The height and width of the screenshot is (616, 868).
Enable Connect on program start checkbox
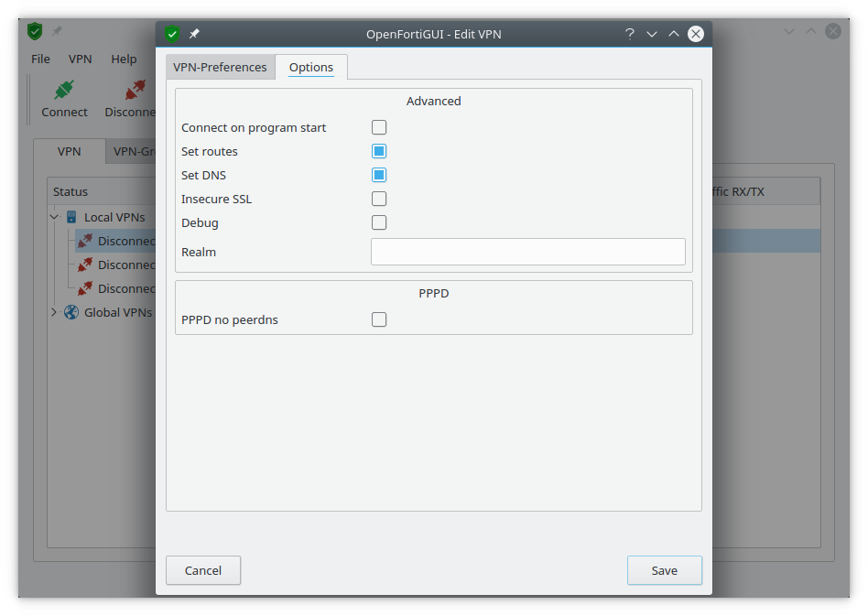click(379, 127)
